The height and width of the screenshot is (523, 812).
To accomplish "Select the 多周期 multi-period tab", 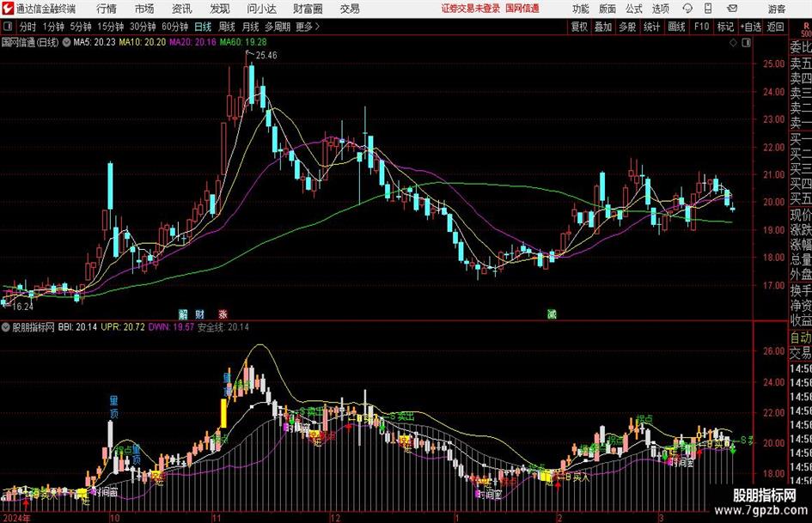I will pyautogui.click(x=278, y=27).
